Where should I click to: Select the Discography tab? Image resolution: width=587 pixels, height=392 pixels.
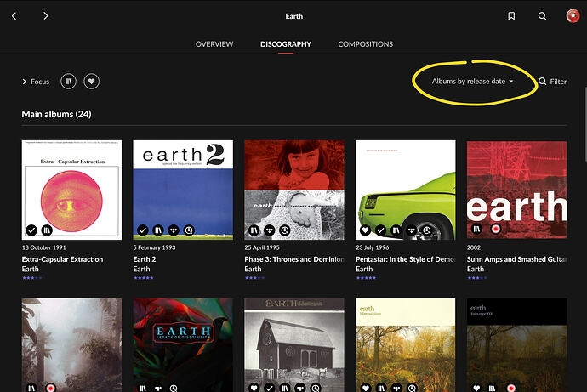pyautogui.click(x=286, y=44)
